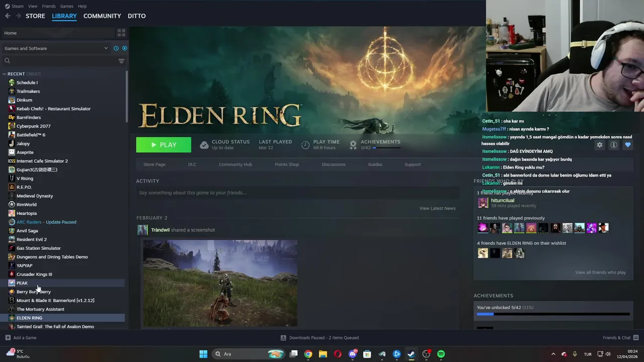644x362 pixels.
Task: Click the taskbar weather widget
Action: click(x=18, y=354)
